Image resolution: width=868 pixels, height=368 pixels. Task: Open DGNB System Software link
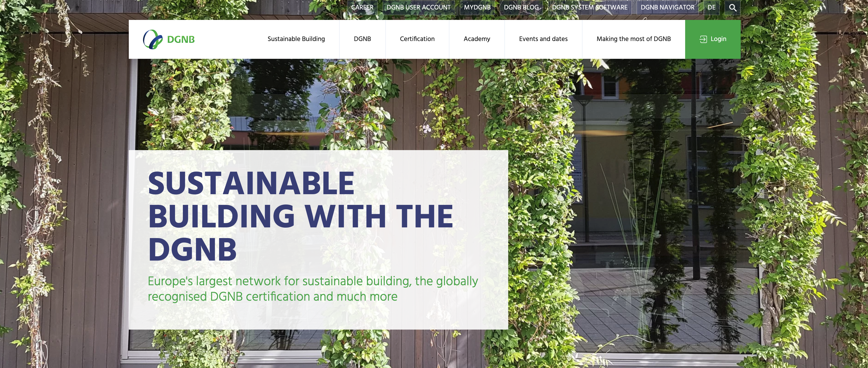coord(590,7)
